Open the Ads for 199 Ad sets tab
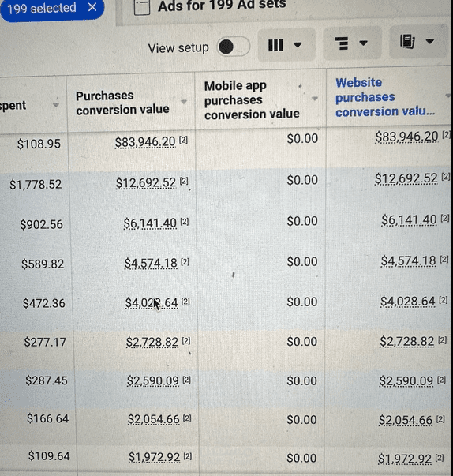The width and height of the screenshot is (453, 476). coord(222,6)
